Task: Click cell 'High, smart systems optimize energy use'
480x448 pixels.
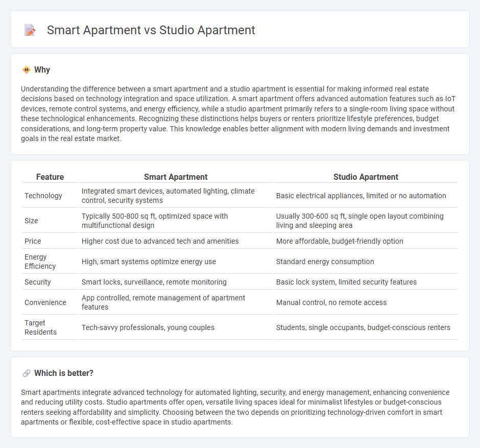Action: [176, 262]
